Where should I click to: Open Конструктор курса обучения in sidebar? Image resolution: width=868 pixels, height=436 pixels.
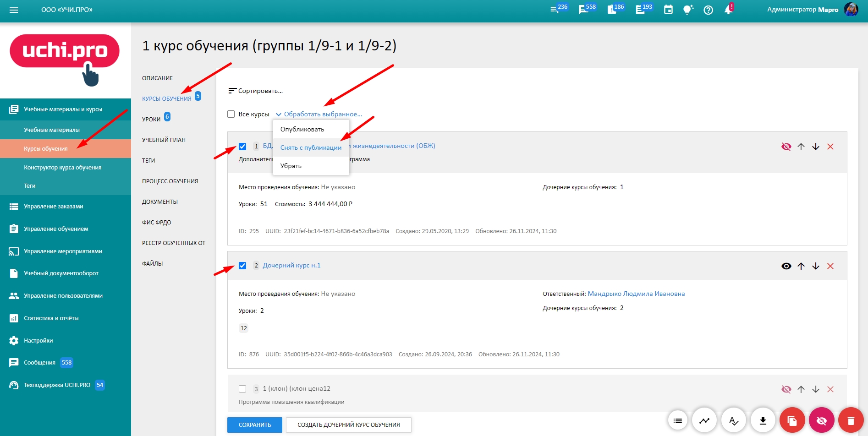coord(66,168)
